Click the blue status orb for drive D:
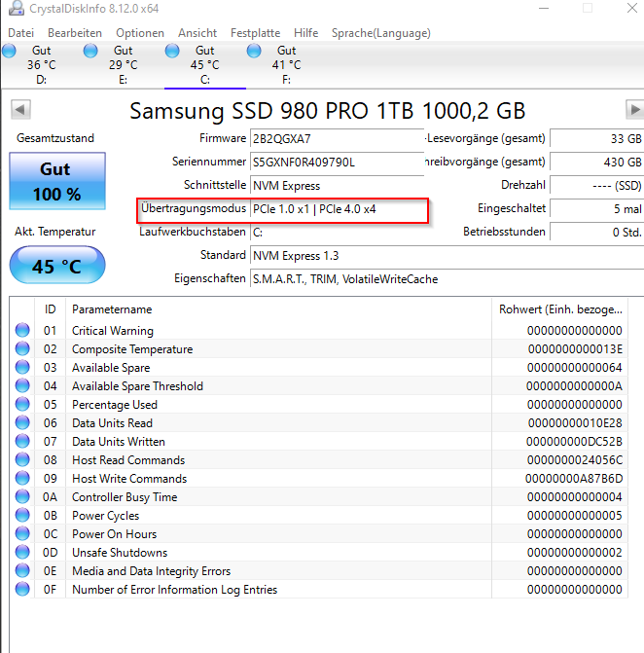This screenshot has height=653, width=644. pyautogui.click(x=9, y=51)
